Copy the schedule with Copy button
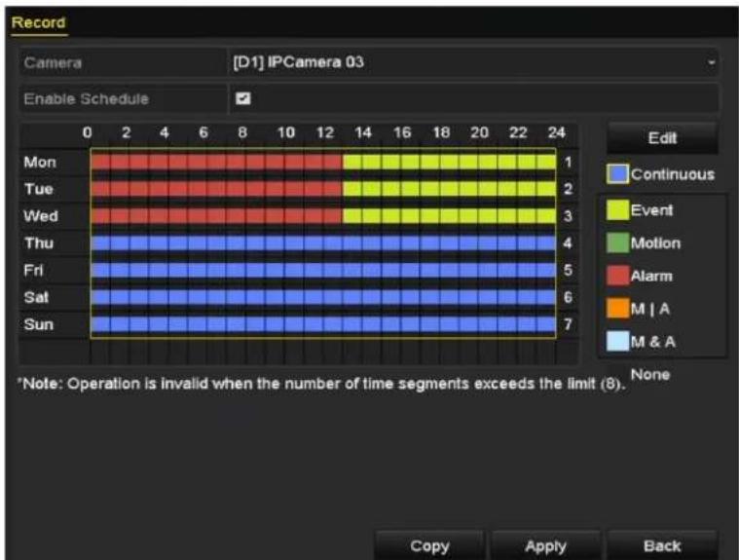 click(429, 545)
